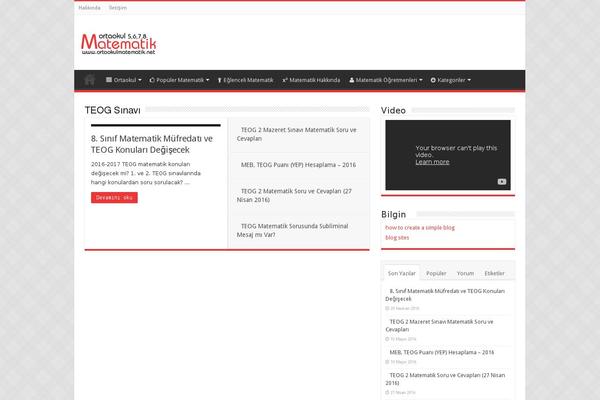This screenshot has height=400, width=600.
Task: Open 'how to create a simple blog' link
Action: pyautogui.click(x=420, y=227)
